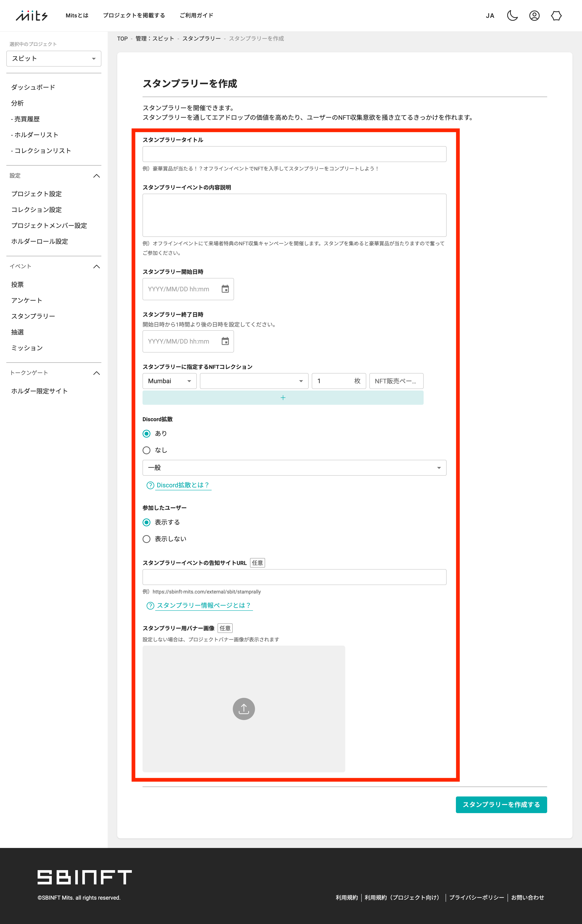
Task: Open ホルダーリスト in the sidebar
Action: pyautogui.click(x=34, y=135)
